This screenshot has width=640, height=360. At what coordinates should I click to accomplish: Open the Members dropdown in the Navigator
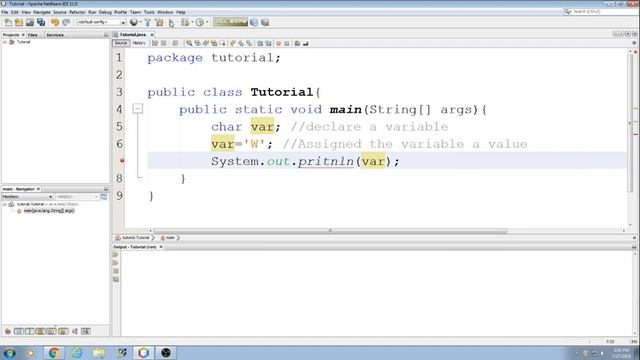point(27,197)
